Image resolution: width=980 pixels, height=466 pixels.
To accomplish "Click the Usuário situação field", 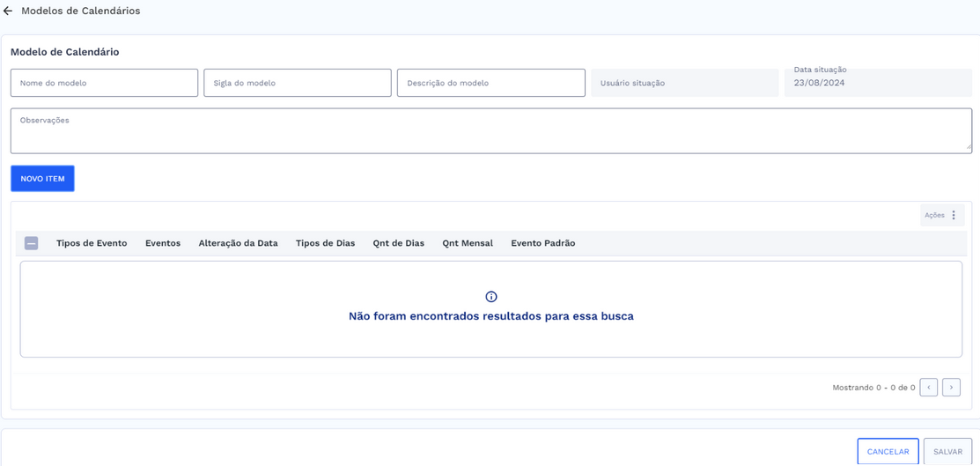I will pos(684,83).
